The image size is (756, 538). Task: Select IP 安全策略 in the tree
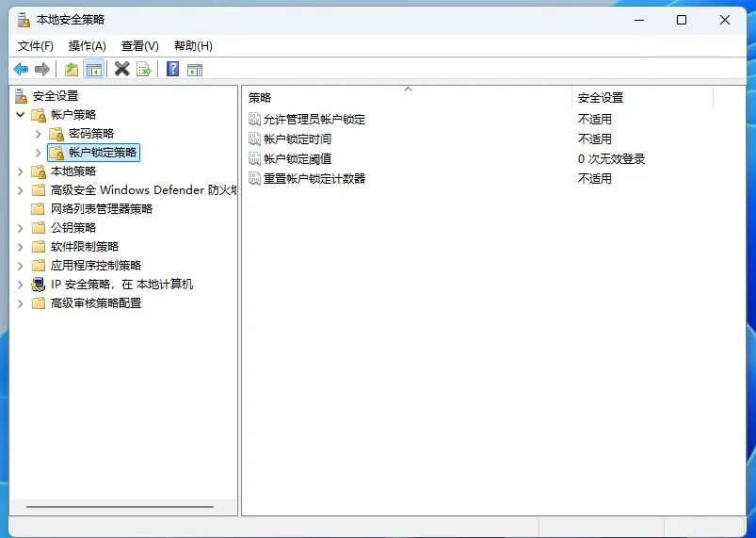tap(121, 285)
